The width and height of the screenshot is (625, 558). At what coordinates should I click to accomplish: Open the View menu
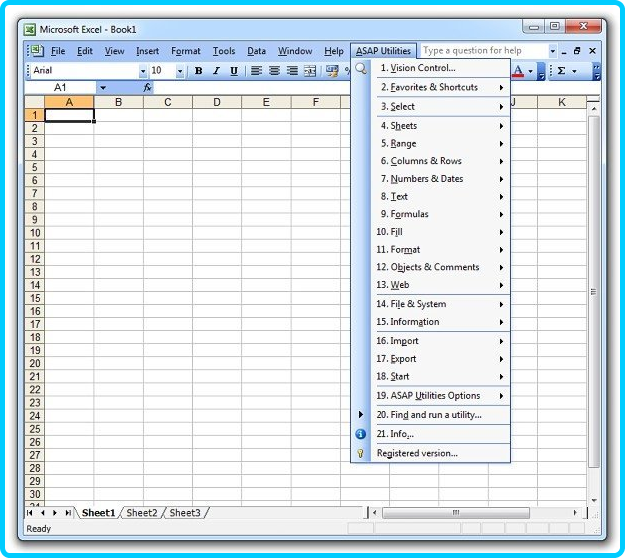pos(114,51)
